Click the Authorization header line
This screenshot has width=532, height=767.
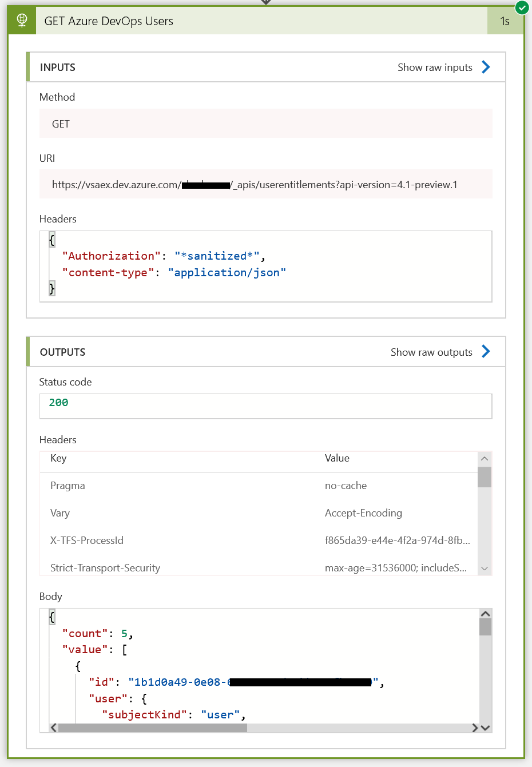pos(164,256)
